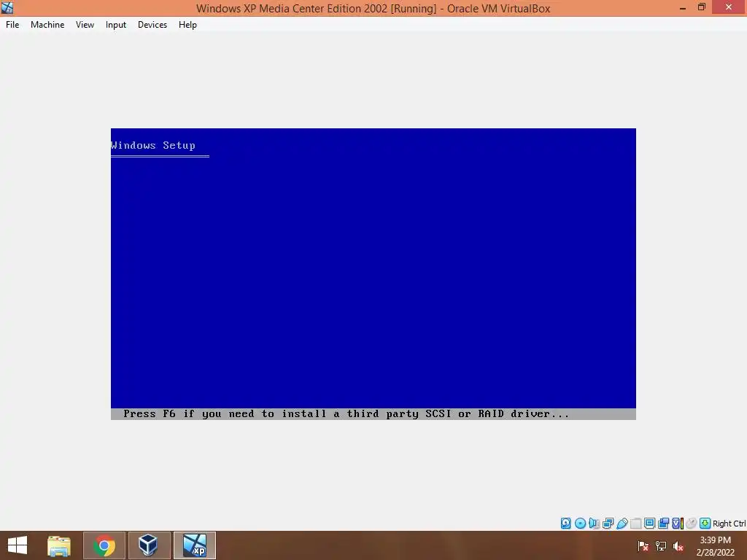The image size is (747, 560).
Task: Close the VirtualBox VM window
Action: coord(729,7)
